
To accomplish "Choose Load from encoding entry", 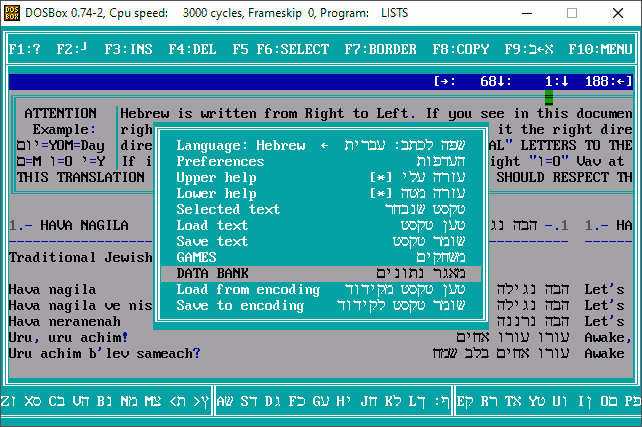I will pyautogui.click(x=321, y=289).
